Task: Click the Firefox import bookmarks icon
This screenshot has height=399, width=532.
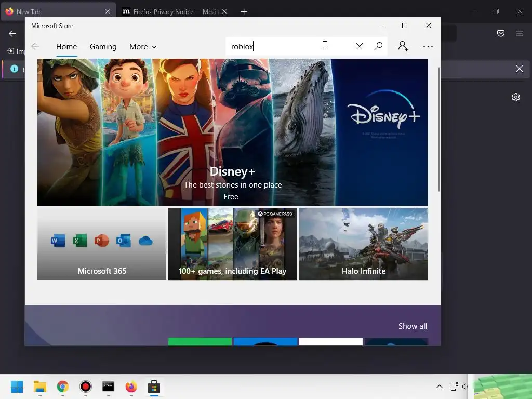Action: 10,51
